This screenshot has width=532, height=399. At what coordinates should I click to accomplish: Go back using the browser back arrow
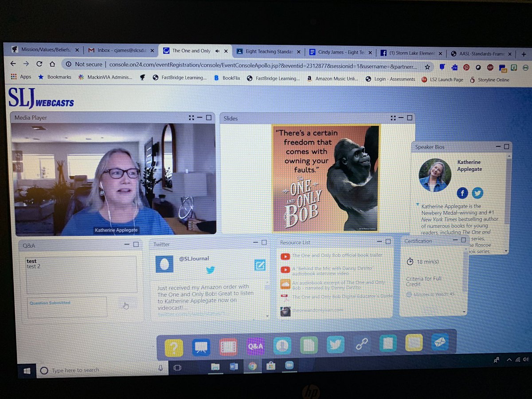click(13, 63)
